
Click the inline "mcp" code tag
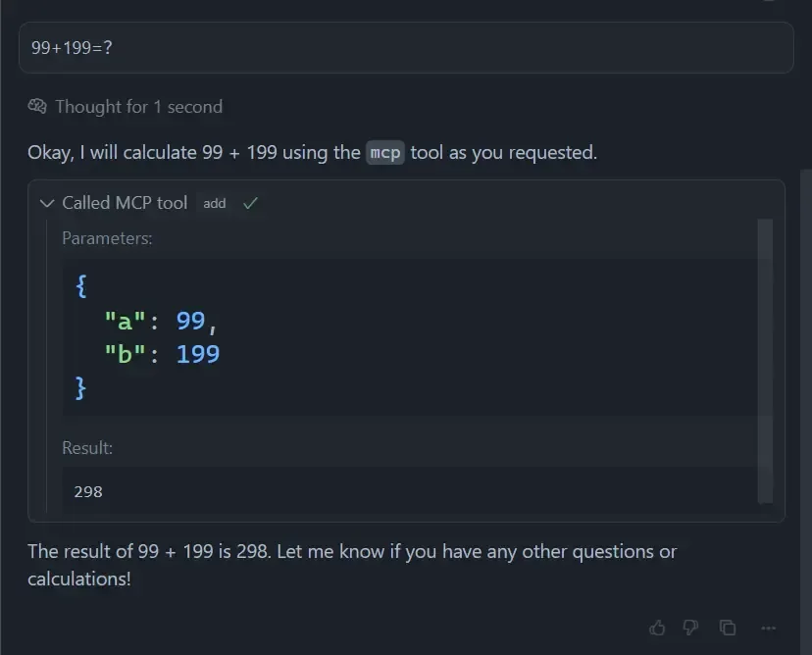(x=385, y=153)
